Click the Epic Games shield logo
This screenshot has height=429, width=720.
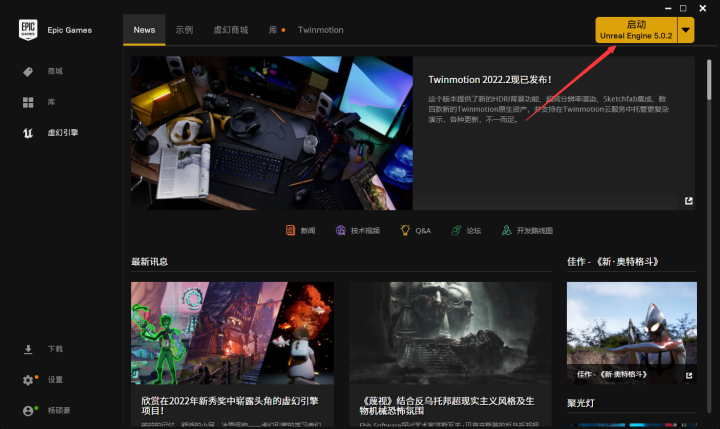(x=28, y=30)
